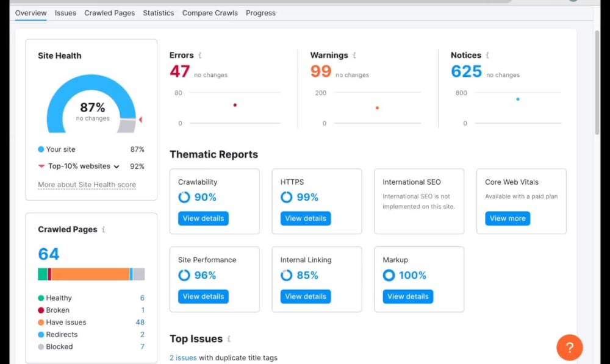View details for Site Performance report
610x364 pixels.
[x=203, y=296]
